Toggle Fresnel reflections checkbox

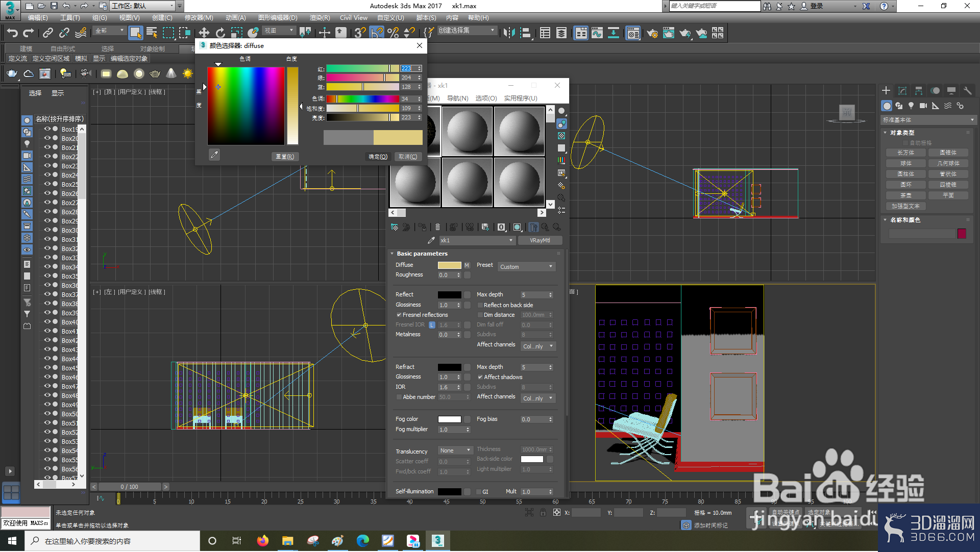(x=399, y=315)
